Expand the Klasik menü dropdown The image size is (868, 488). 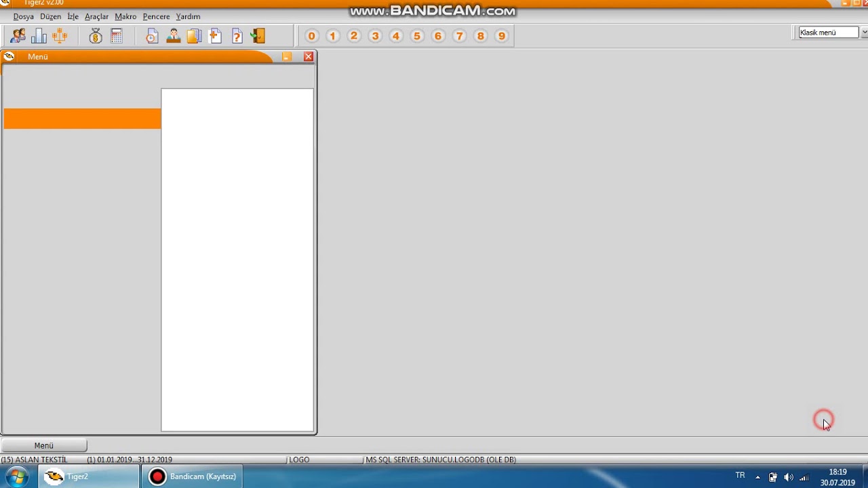tap(864, 33)
